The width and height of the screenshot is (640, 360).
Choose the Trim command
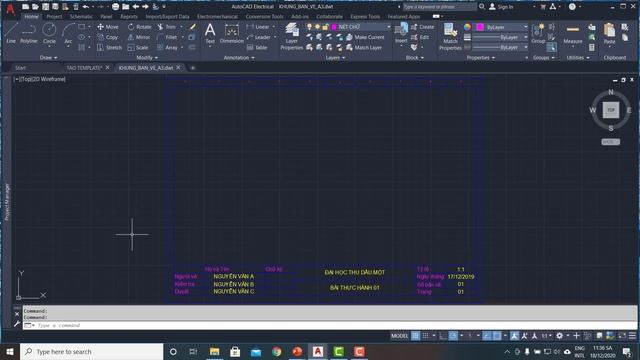tap(167, 27)
